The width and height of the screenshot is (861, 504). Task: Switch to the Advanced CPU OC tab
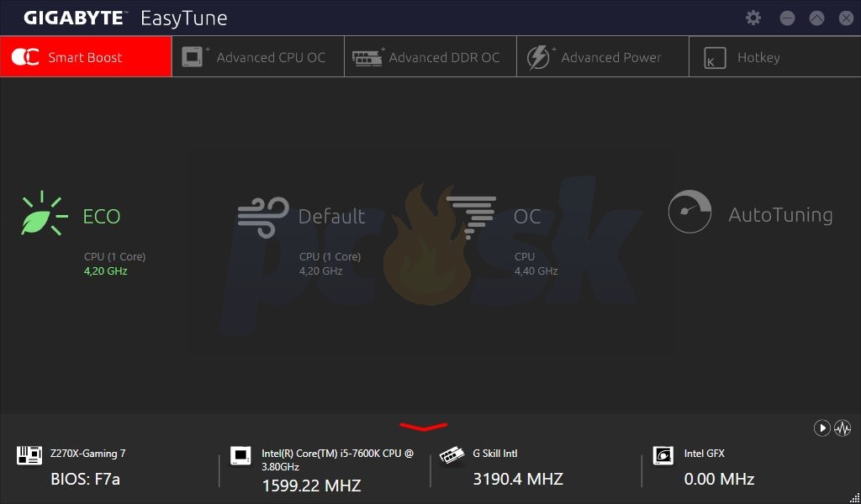(x=258, y=56)
